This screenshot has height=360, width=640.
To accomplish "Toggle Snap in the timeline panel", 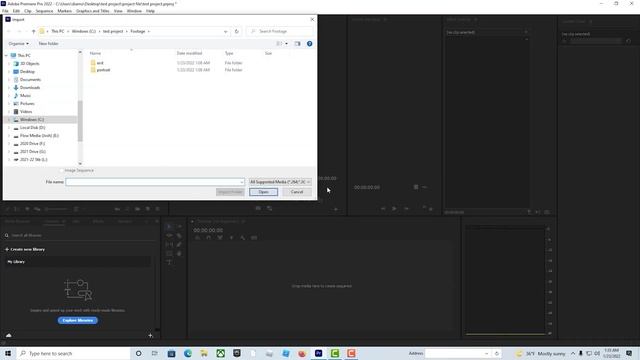I will [x=209, y=238].
